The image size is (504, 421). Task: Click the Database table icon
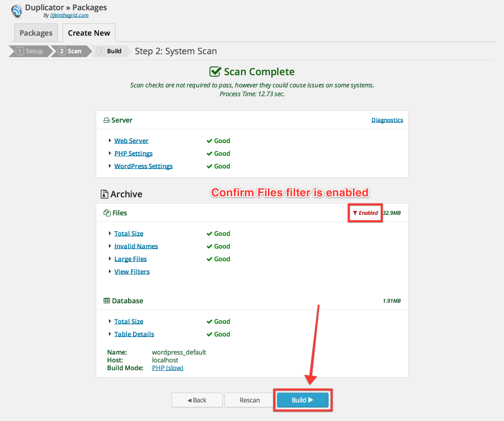pyautogui.click(x=107, y=301)
